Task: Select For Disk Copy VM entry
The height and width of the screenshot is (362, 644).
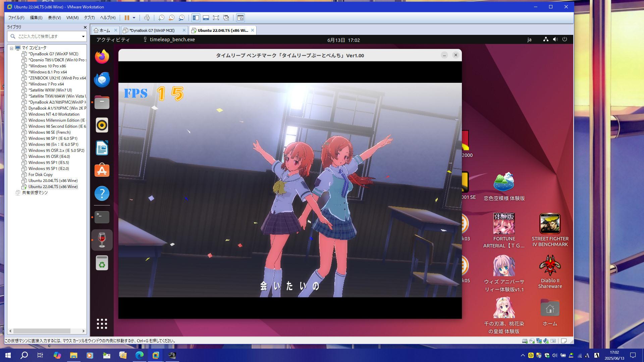Action: click(x=40, y=175)
